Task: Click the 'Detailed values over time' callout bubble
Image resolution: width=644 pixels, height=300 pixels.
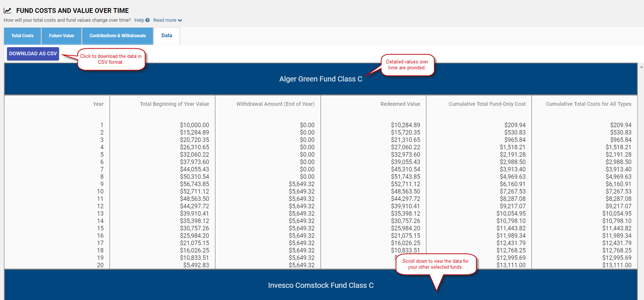Action: point(407,65)
